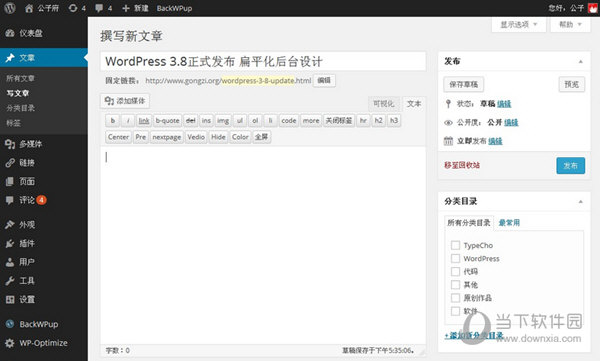This screenshot has width=600, height=361.
Task: Edit the 公开度 visibility link
Action: pyautogui.click(x=511, y=123)
